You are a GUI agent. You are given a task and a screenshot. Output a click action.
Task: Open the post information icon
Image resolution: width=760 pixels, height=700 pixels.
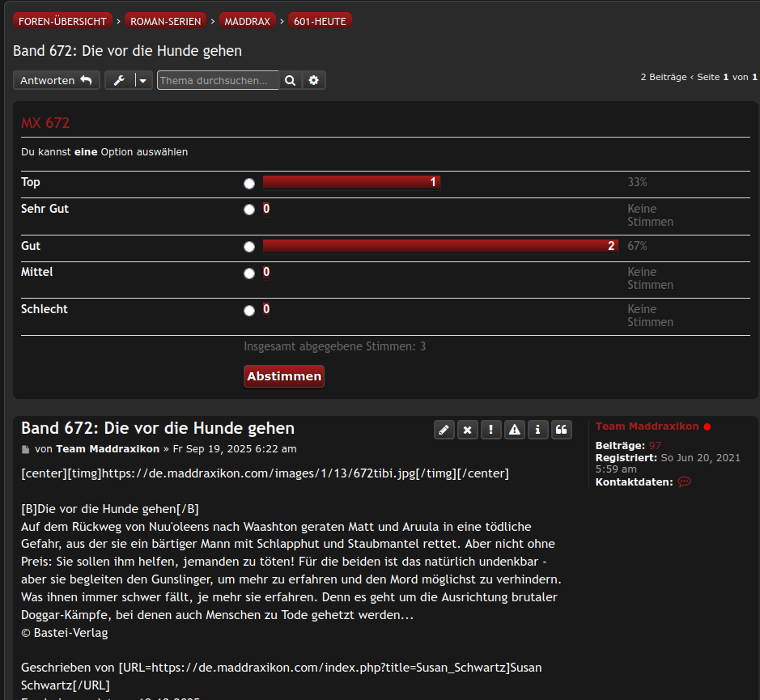(x=538, y=430)
